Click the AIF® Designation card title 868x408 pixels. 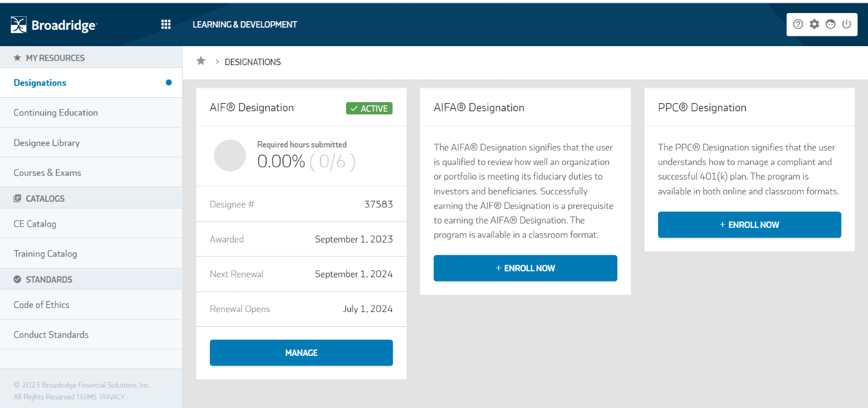252,107
